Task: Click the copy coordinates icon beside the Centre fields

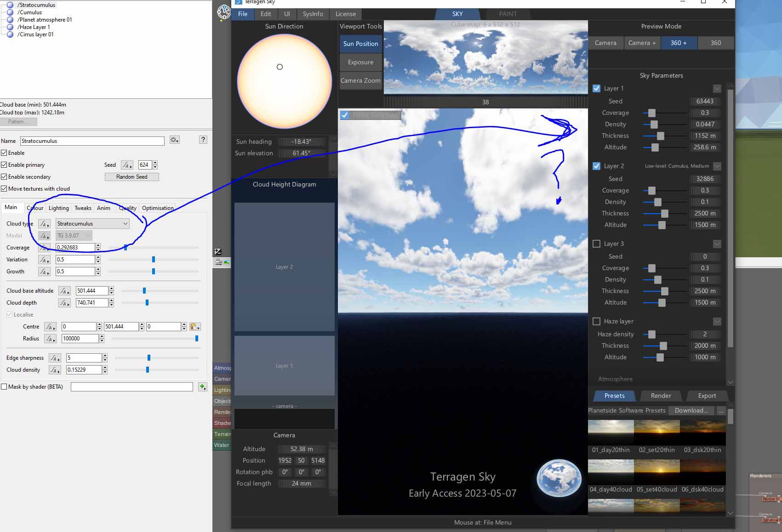Action: pos(195,327)
